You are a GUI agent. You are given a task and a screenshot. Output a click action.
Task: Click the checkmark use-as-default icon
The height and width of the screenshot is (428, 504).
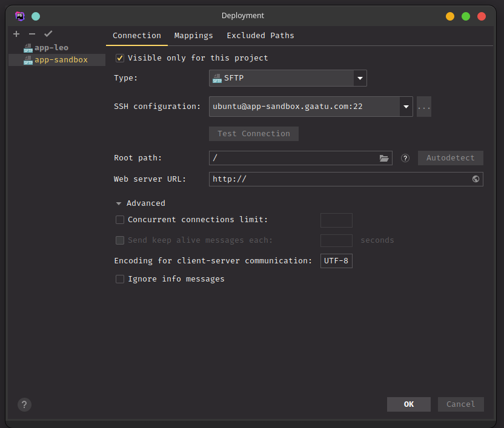[48, 34]
